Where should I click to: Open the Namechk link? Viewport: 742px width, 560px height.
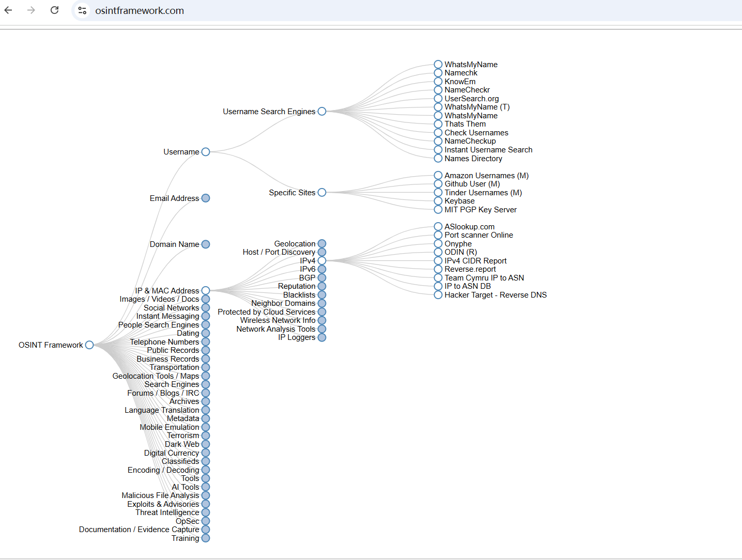tap(461, 73)
